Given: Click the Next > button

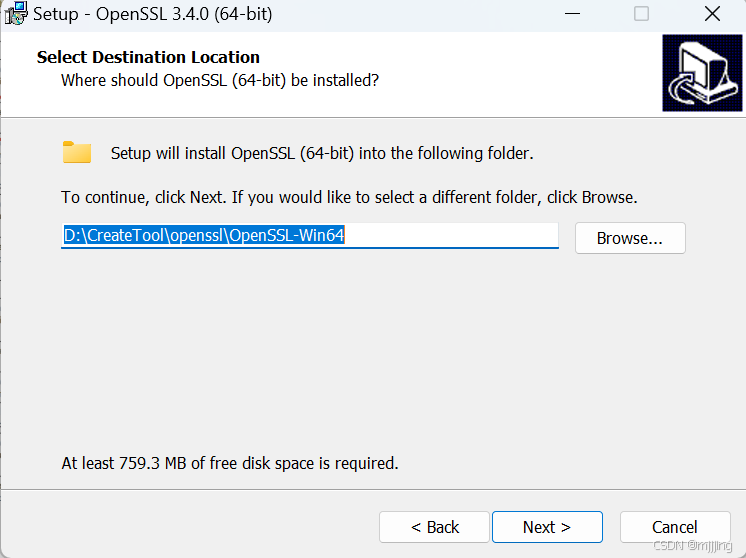Looking at the screenshot, I should 547,527.
